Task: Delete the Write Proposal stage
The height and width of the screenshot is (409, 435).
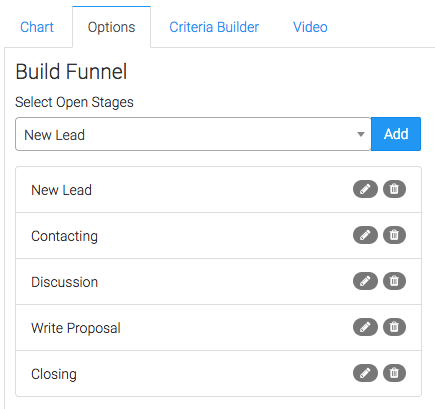Action: coord(394,327)
